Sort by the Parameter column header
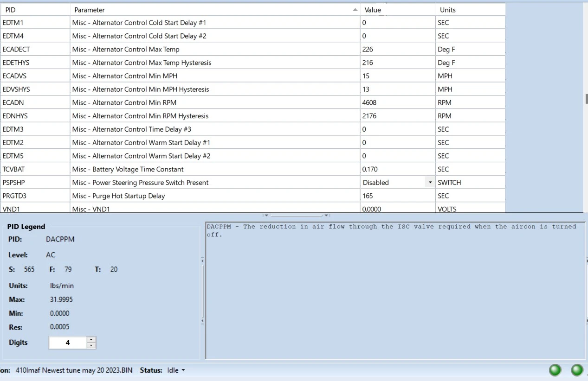Image resolution: width=588 pixels, height=381 pixels. 215,10
